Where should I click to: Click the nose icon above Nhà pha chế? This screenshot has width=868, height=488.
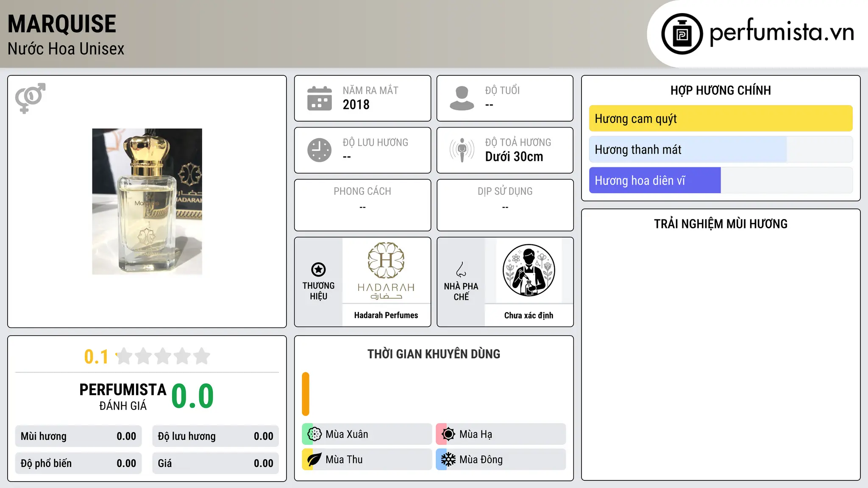(x=461, y=269)
